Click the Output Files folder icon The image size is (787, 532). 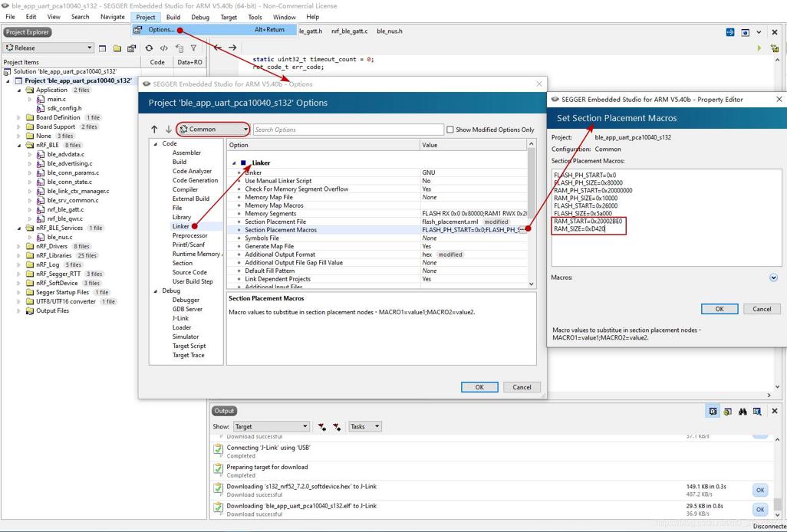click(x=30, y=311)
